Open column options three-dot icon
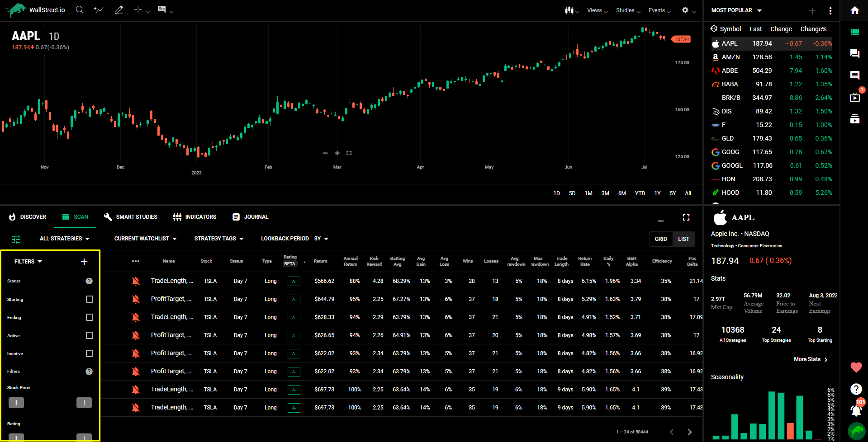Viewport: 868px width, 442px height. [x=136, y=261]
